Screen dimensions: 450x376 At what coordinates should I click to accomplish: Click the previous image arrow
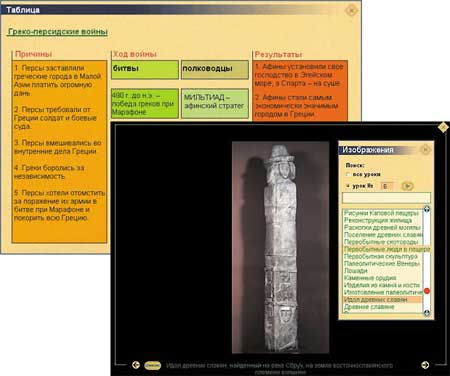coord(135,365)
